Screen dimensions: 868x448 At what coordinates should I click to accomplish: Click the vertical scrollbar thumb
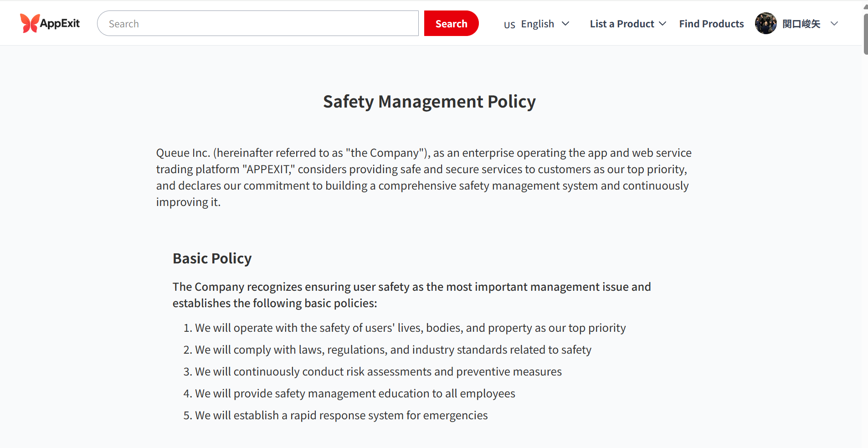point(865,34)
